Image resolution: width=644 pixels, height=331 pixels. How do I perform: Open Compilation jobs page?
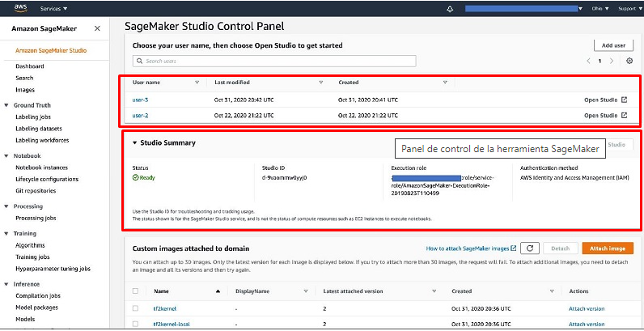click(x=38, y=295)
